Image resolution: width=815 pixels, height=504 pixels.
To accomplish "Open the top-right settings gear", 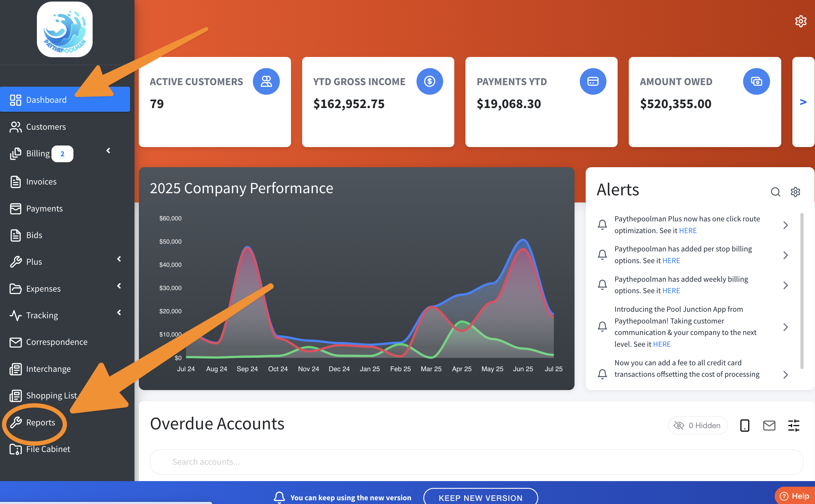I will [x=800, y=21].
